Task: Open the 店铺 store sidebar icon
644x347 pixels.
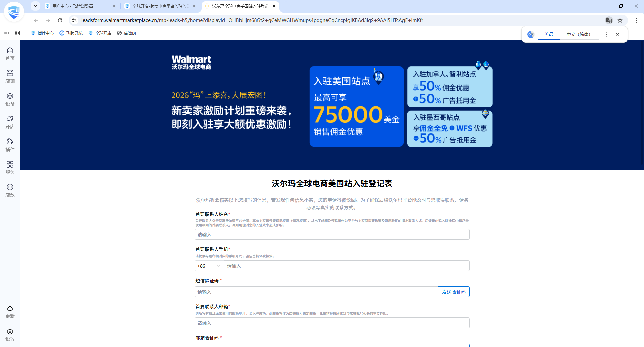Action: (10, 76)
